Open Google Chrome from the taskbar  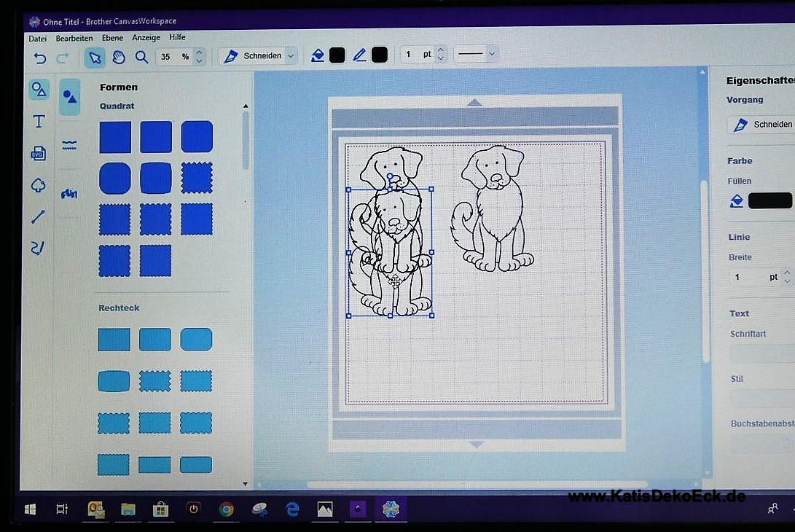click(x=227, y=509)
